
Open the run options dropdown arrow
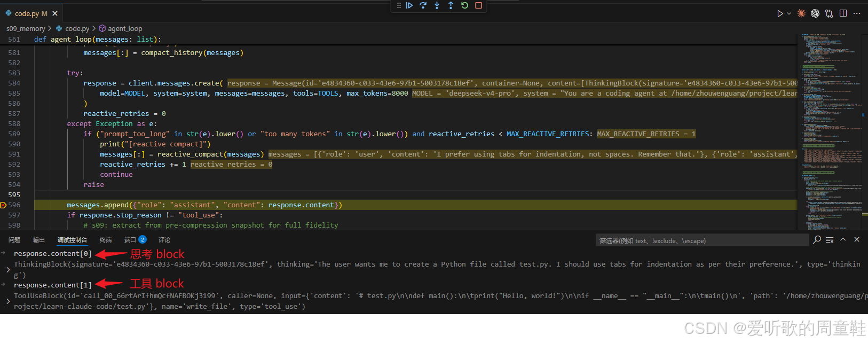[789, 13]
